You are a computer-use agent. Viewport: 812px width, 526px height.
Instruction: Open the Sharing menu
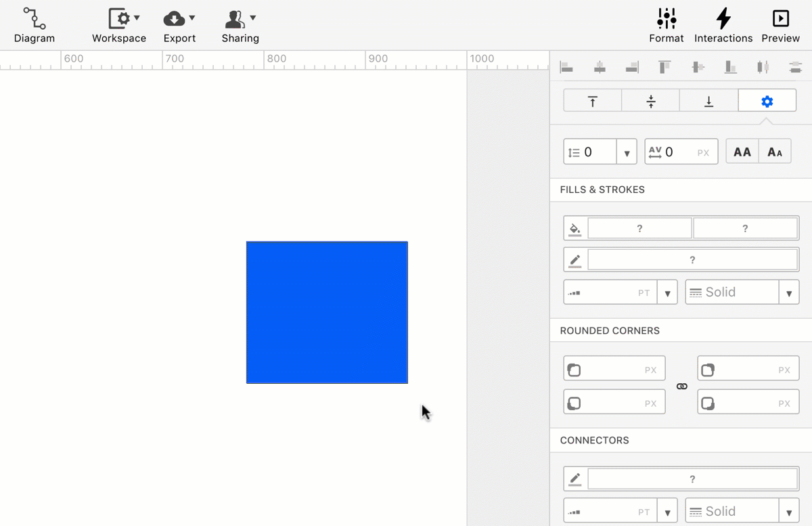pyautogui.click(x=240, y=25)
